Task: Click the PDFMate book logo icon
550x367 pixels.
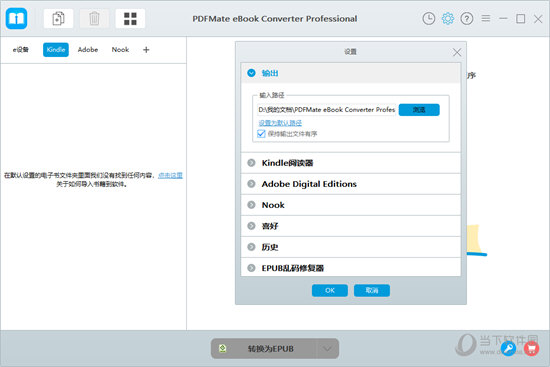Action: (x=16, y=18)
